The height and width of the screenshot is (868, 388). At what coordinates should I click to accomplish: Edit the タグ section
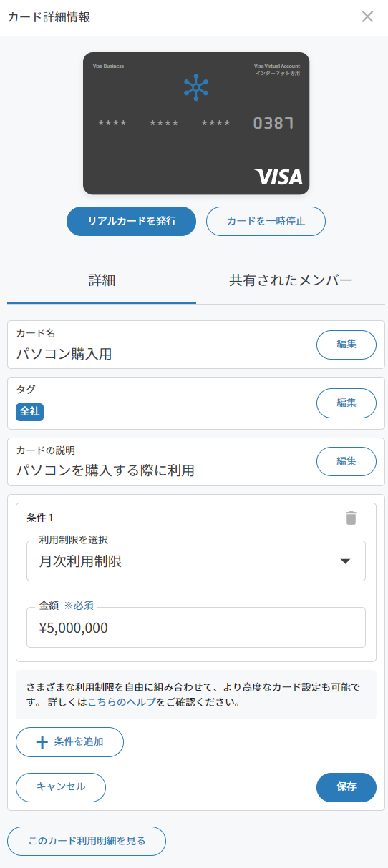click(x=346, y=403)
